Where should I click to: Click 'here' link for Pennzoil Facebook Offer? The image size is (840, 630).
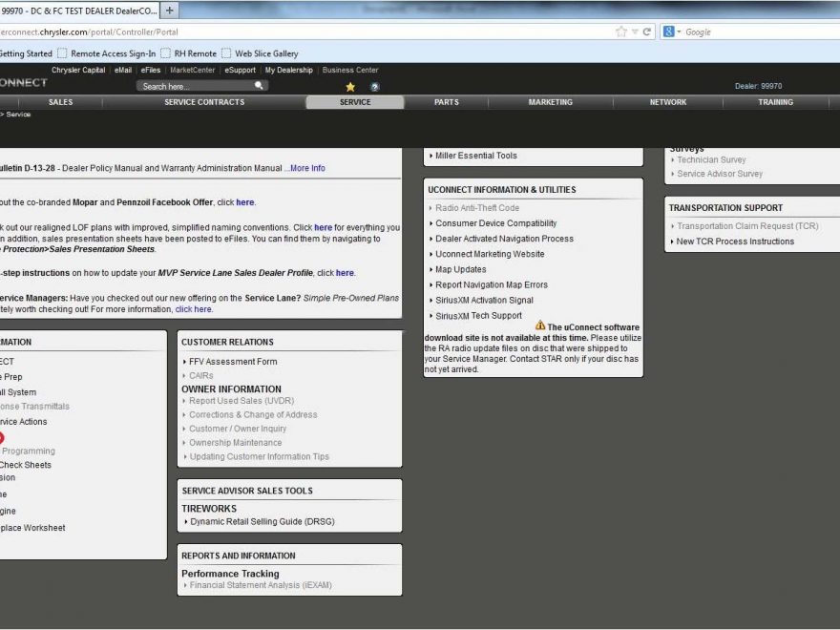244,202
